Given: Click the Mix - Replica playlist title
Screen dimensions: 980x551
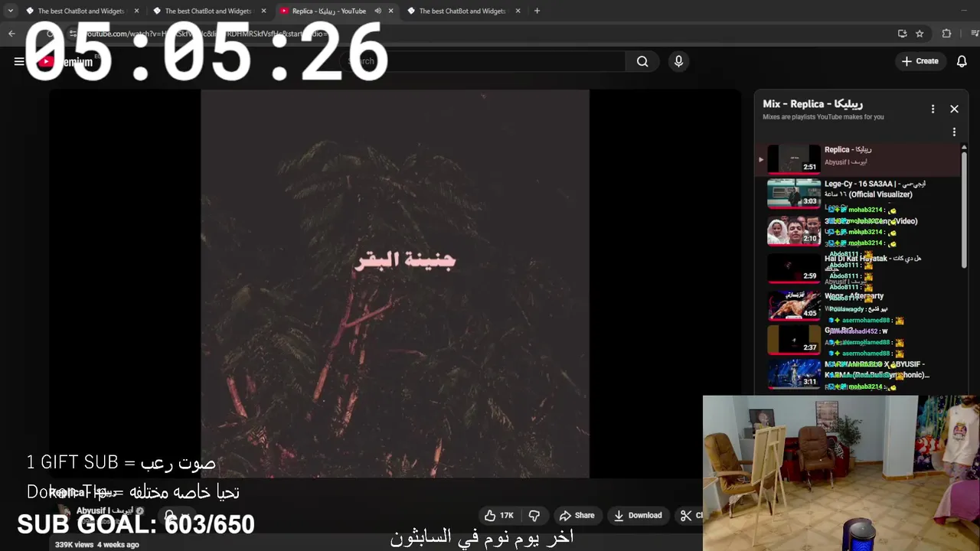Looking at the screenshot, I should coord(812,104).
